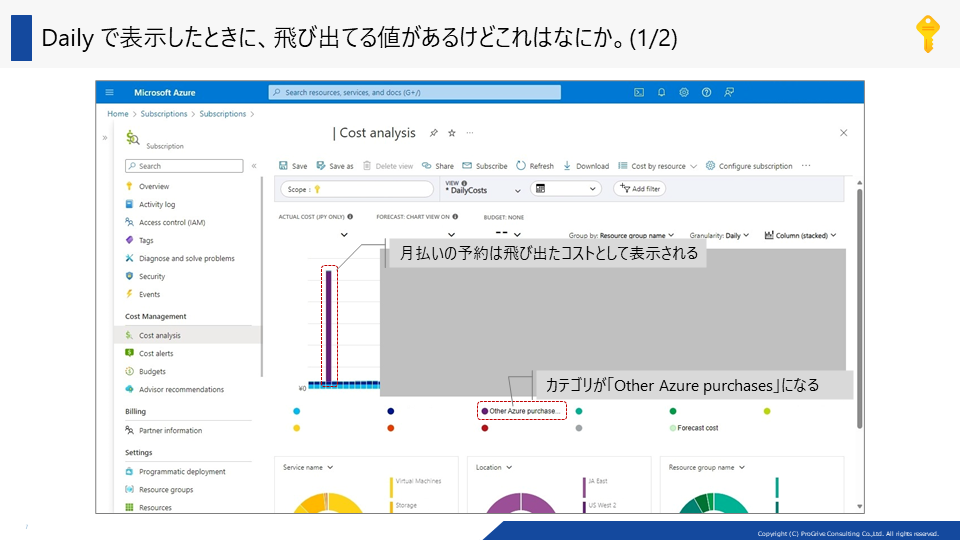Open Tags in the side menu
960x540 pixels.
click(146, 240)
